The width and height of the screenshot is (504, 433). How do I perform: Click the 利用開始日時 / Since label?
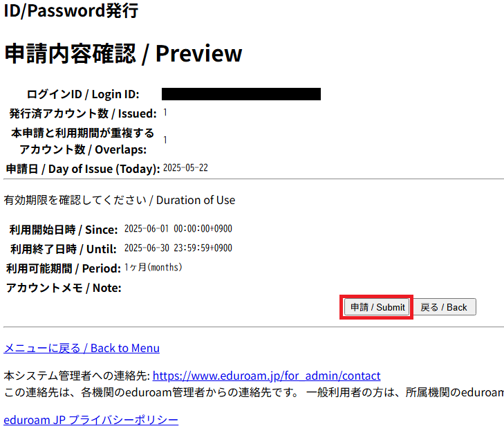tap(64, 230)
